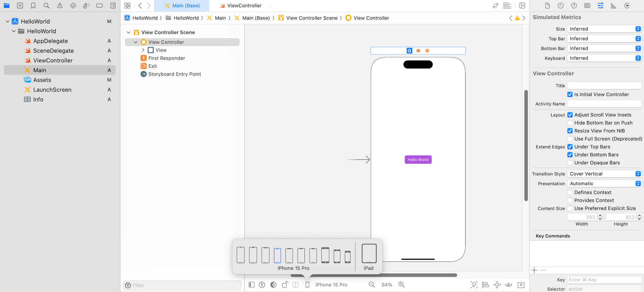Open the Connections inspector icon
Image resolution: width=644 pixels, height=292 pixels.
click(627, 6)
